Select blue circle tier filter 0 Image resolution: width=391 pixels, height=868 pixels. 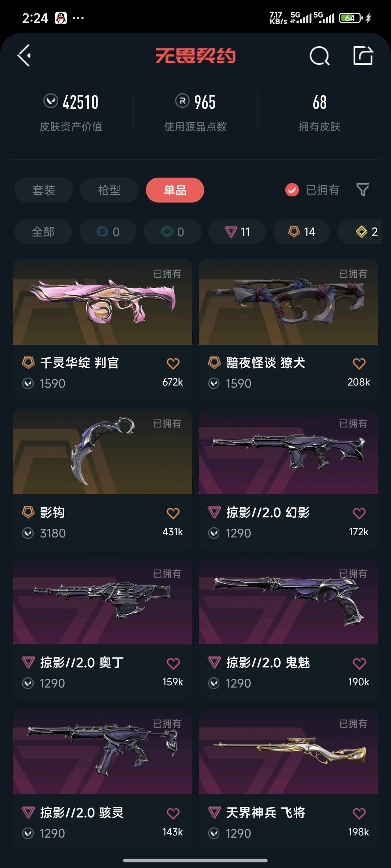[108, 232]
